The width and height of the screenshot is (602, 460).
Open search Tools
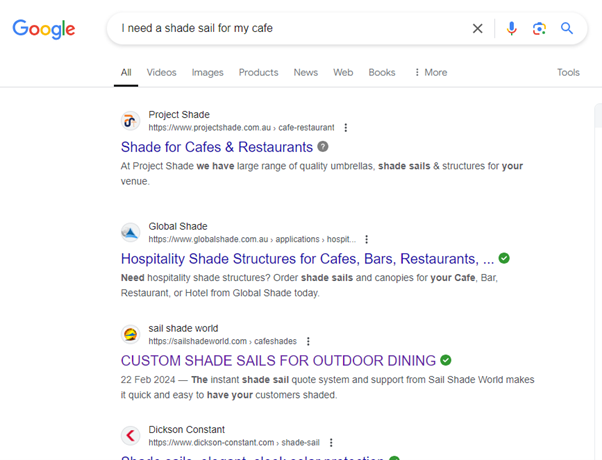coord(568,73)
